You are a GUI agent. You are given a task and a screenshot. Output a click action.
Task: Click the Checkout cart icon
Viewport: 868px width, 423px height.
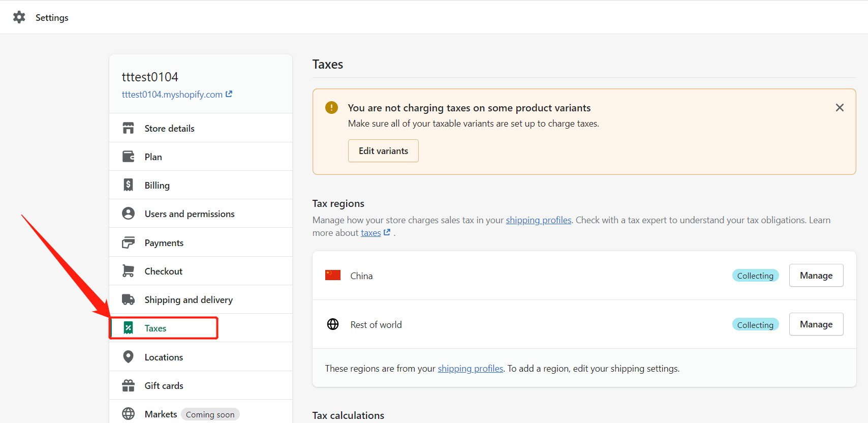[x=129, y=271]
